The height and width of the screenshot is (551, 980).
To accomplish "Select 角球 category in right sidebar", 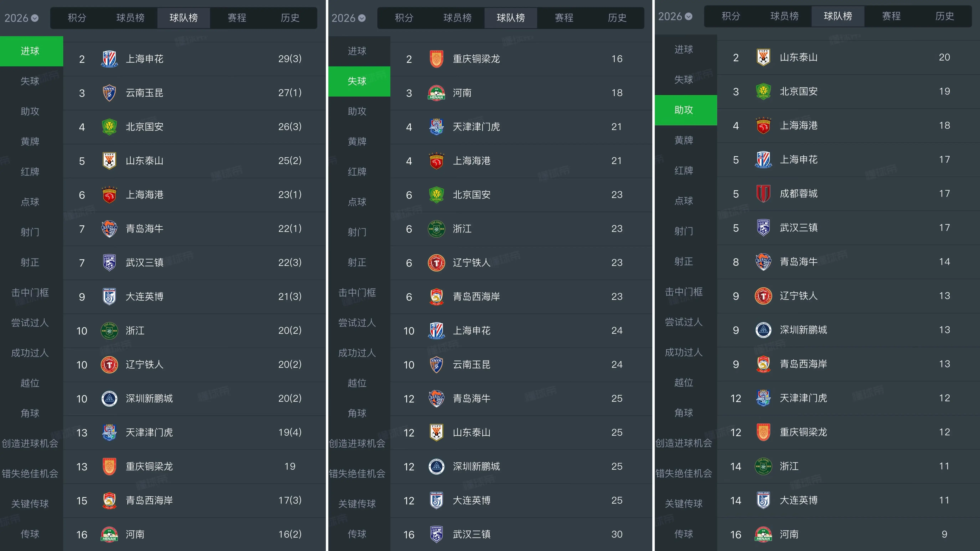I will click(684, 413).
